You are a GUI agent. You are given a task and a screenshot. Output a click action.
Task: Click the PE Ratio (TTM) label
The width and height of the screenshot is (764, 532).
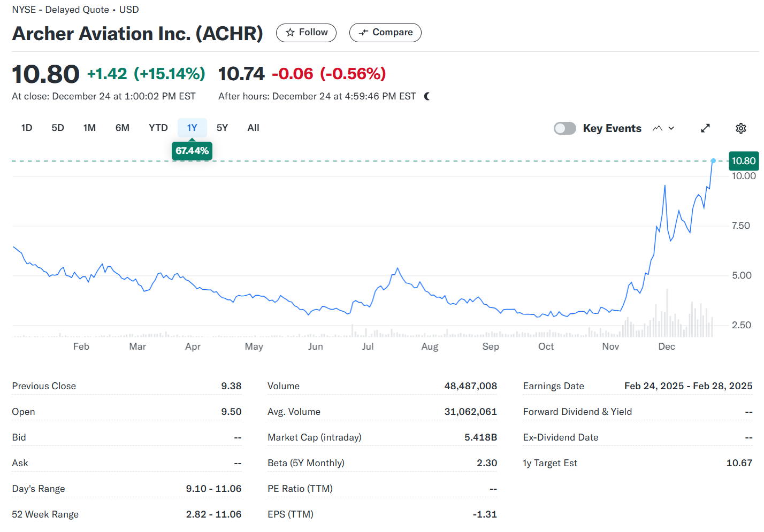(x=300, y=489)
